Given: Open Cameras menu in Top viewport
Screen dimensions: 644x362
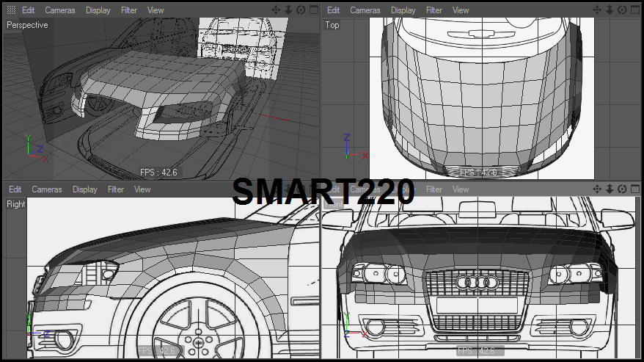Looking at the screenshot, I should point(365,10).
